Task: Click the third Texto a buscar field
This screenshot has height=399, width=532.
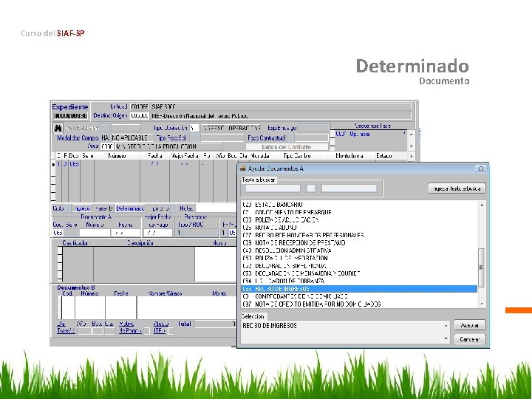Action: 349,188
